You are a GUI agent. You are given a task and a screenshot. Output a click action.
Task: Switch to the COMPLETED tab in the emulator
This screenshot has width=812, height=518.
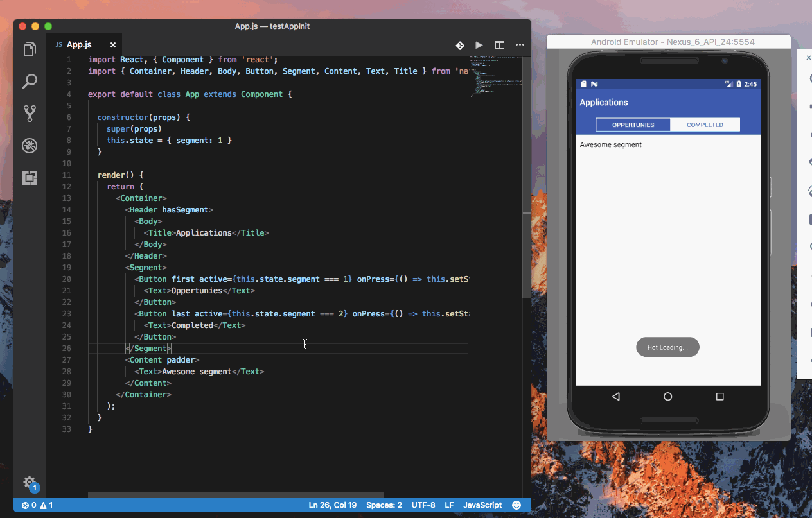(705, 125)
